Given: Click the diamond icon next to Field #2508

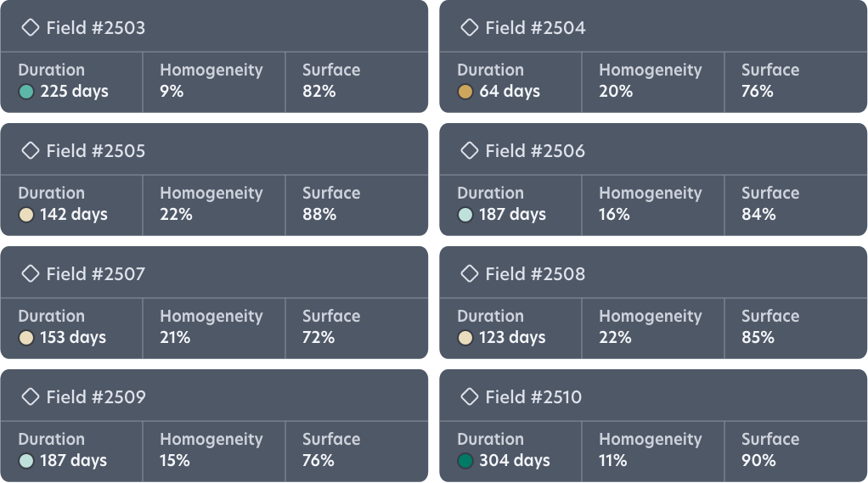Looking at the screenshot, I should [470, 274].
